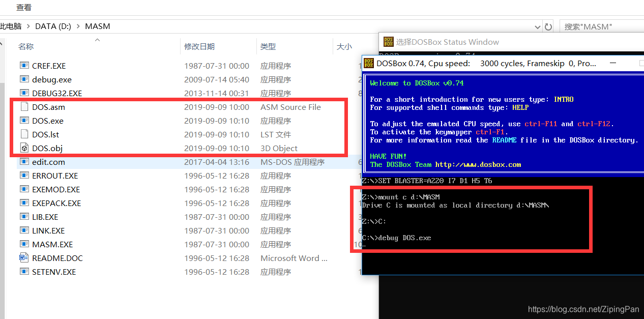
Task: Click the EXEMOD.EXE file icon
Action: (24, 189)
